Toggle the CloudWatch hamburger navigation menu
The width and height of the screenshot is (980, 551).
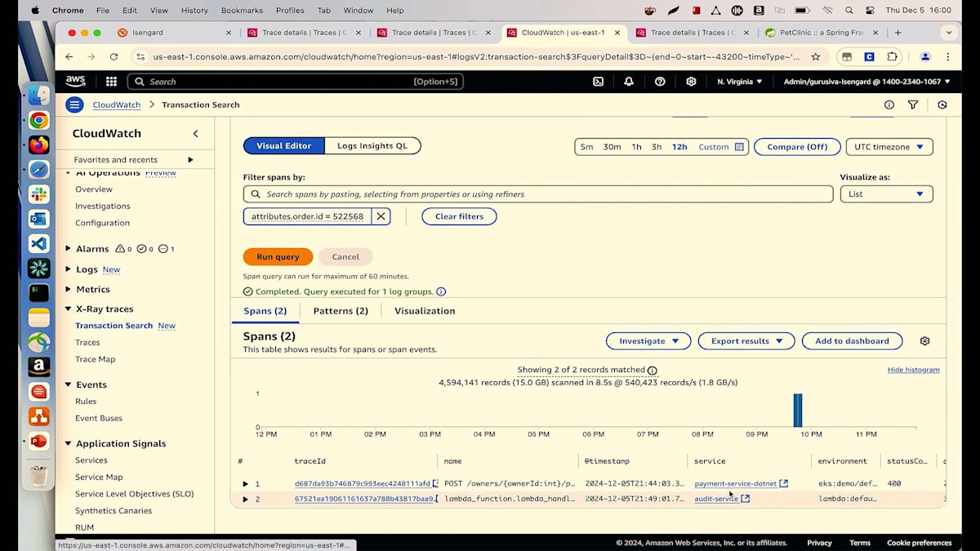(74, 104)
